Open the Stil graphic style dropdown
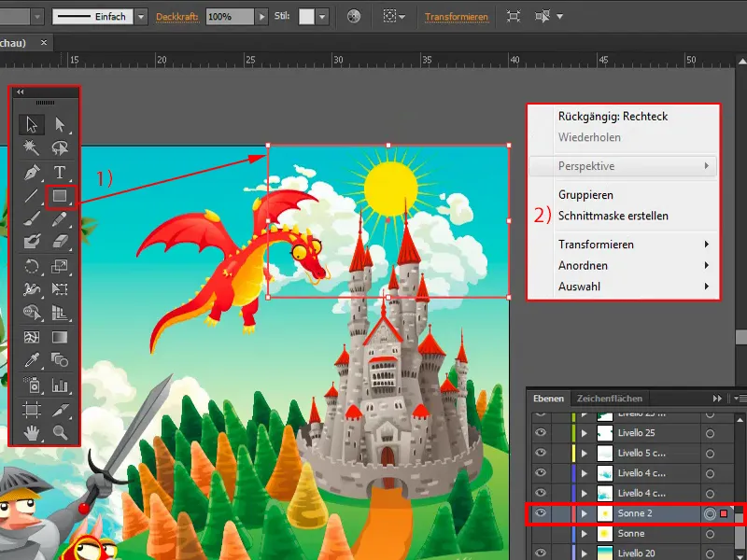The width and height of the screenshot is (747, 560). 322,17
